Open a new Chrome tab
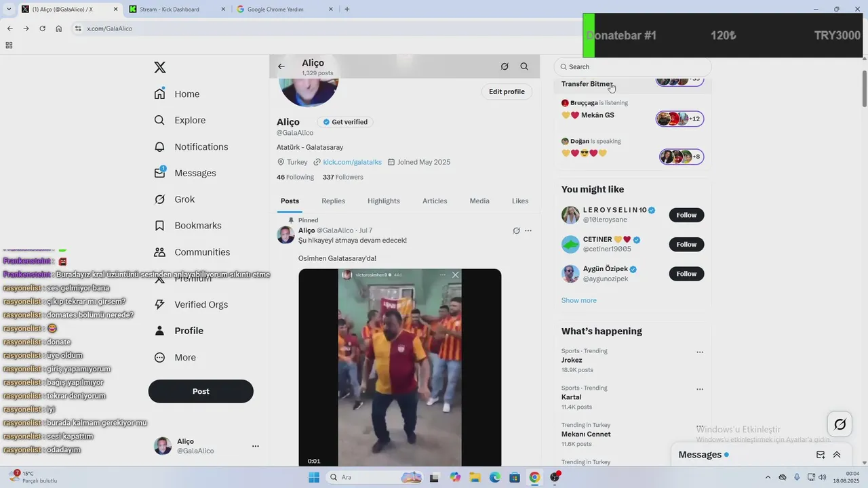Screen dimensions: 868x488 coord(347,9)
